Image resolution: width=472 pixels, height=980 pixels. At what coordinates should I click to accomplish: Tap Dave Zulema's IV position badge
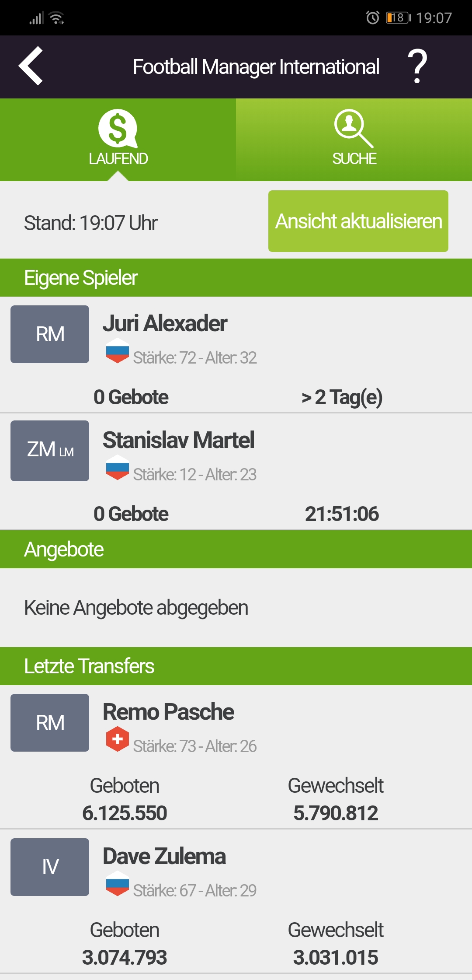(50, 867)
